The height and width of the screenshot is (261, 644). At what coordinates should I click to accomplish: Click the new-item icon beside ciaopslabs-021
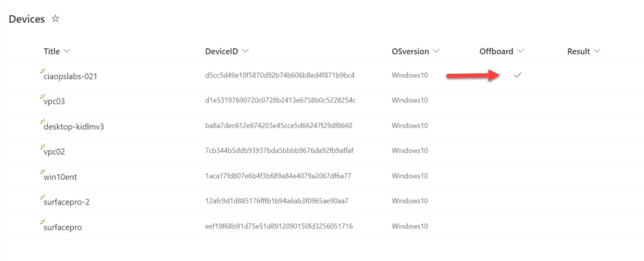tap(42, 71)
